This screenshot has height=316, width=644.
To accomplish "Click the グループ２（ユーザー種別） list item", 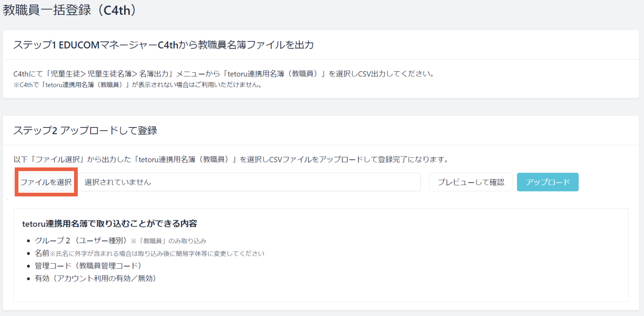I will tap(121, 241).
